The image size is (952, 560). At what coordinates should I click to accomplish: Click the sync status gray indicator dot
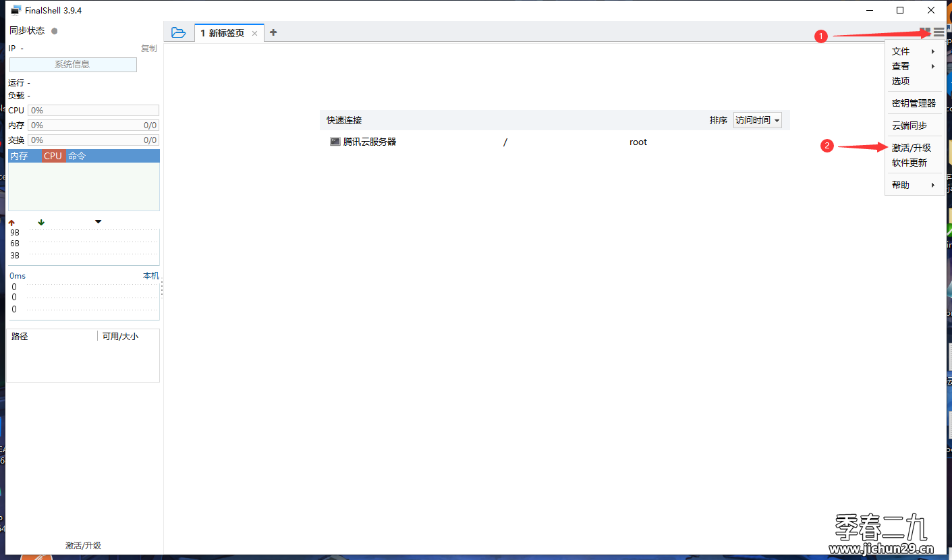55,31
